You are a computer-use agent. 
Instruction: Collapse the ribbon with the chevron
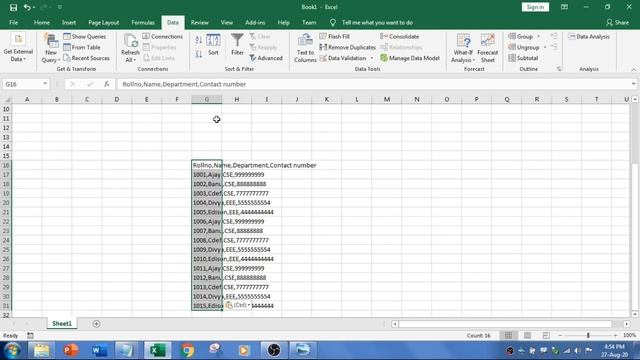(633, 70)
